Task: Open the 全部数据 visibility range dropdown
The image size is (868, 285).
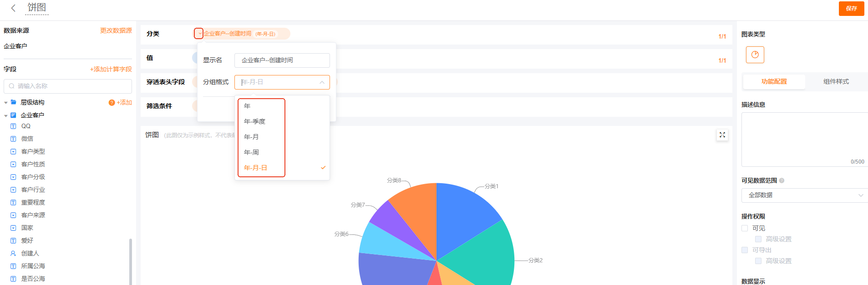Action: coord(804,195)
